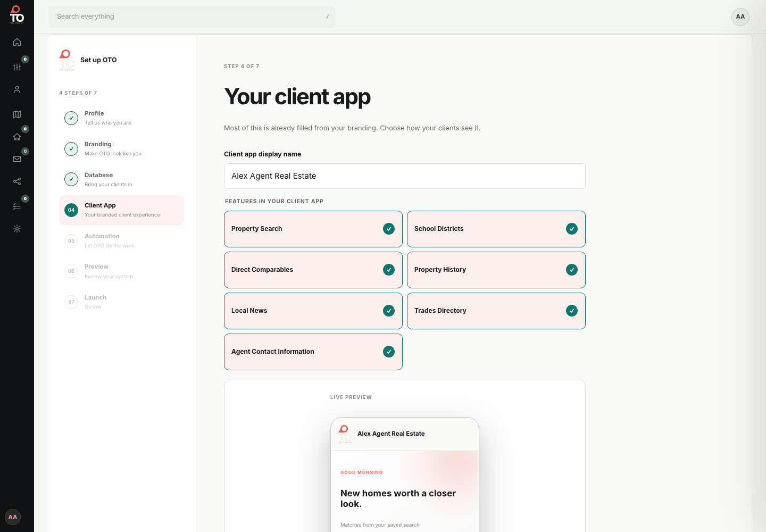Select the Client App setup step

(121, 210)
